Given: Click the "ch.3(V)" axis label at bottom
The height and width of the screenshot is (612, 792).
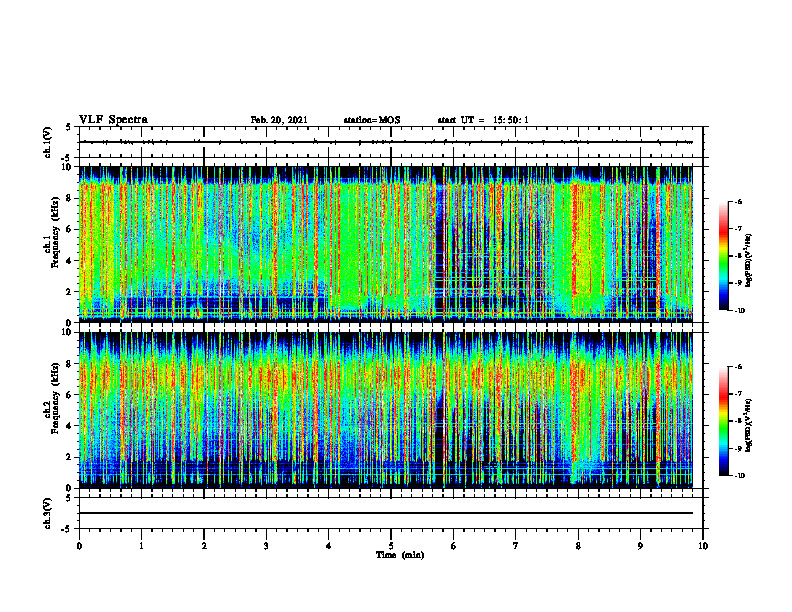Looking at the screenshot, I should (x=47, y=513).
